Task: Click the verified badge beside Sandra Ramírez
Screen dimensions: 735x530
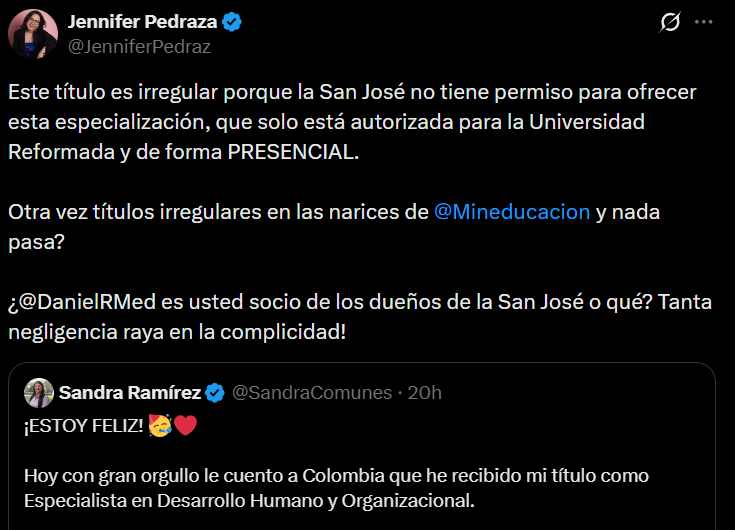Action: click(x=216, y=392)
